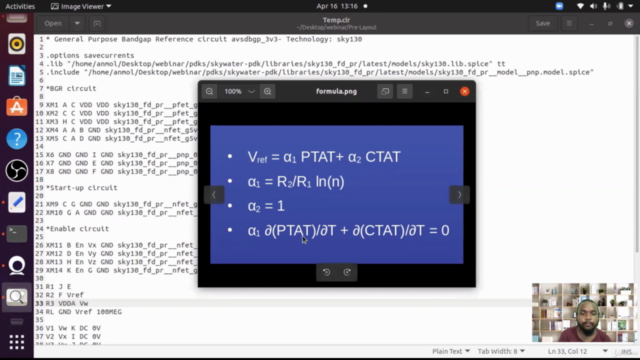The image size is (640, 360).
Task: Click the '*Enable circuit' comment line
Action: [x=77, y=229]
